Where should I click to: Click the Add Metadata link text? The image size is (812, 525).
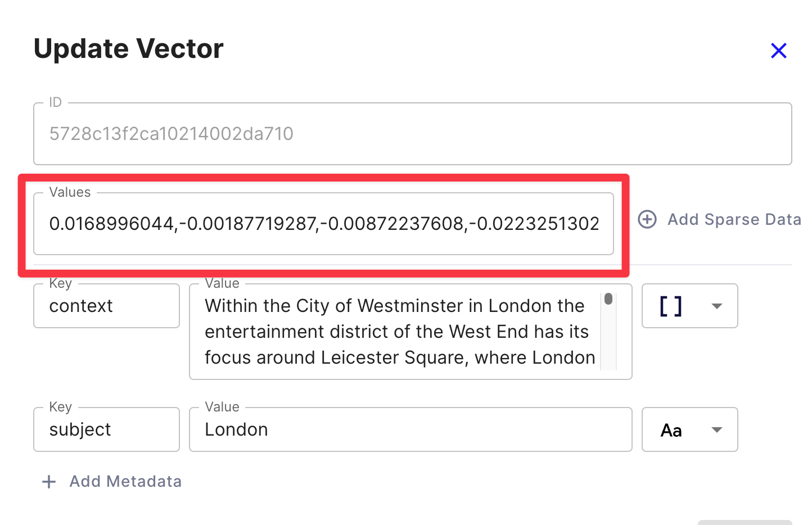point(125,482)
